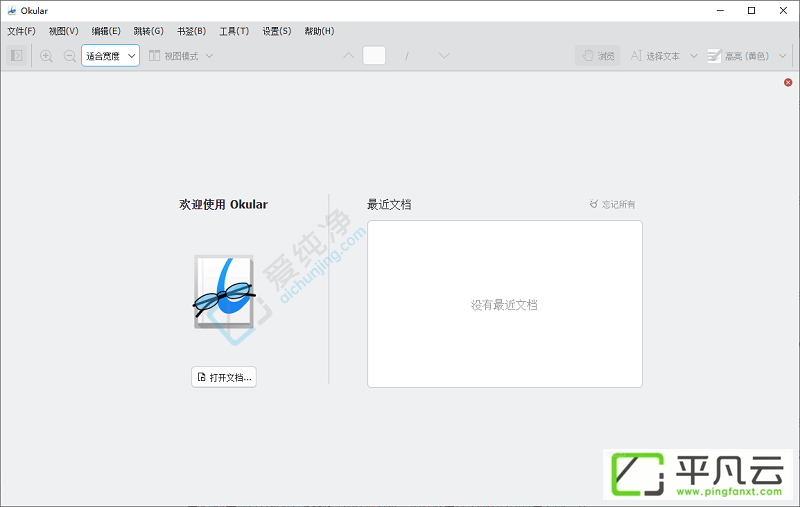800x507 pixels.
Task: Open the 设置(S) menu
Action: [x=277, y=31]
